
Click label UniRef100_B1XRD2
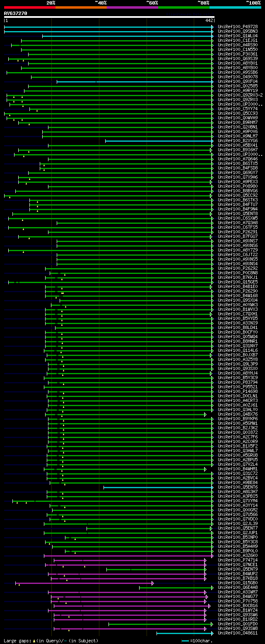click(238, 620)
